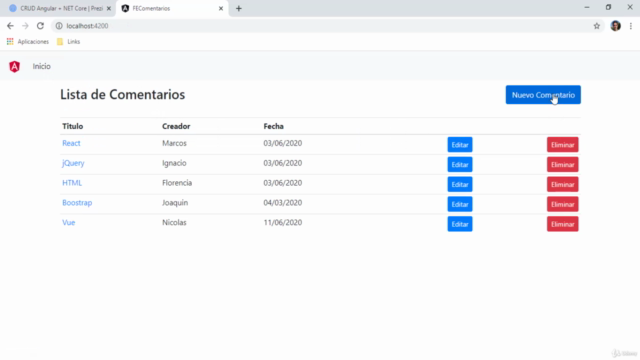This screenshot has height=360, width=640.
Task: Navigate to Inicio in the navbar
Action: pos(42,67)
